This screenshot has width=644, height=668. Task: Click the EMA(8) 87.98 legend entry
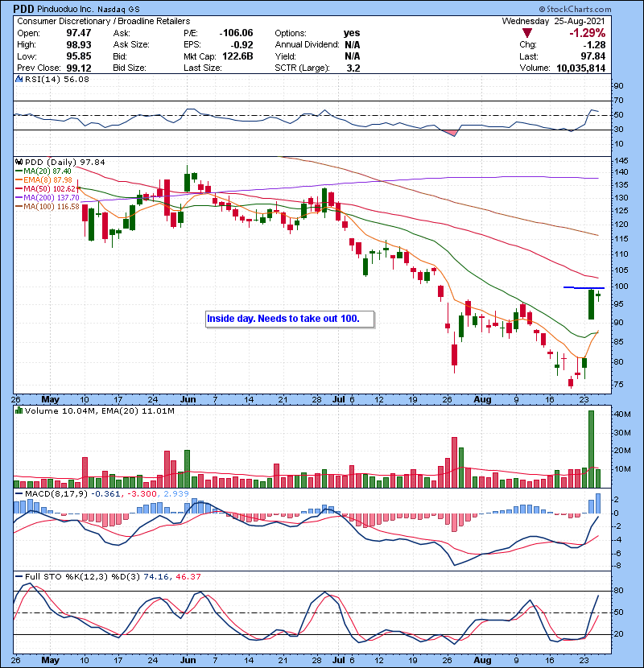[43, 180]
